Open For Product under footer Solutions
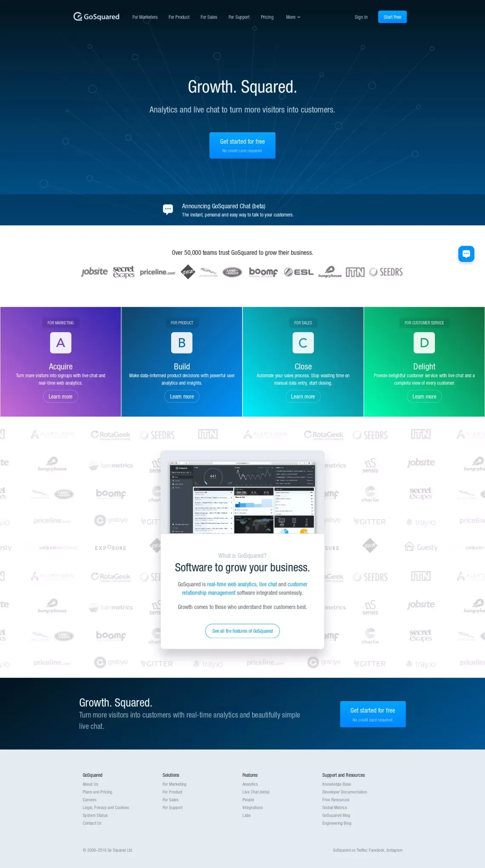The height and width of the screenshot is (868, 485). click(x=172, y=792)
